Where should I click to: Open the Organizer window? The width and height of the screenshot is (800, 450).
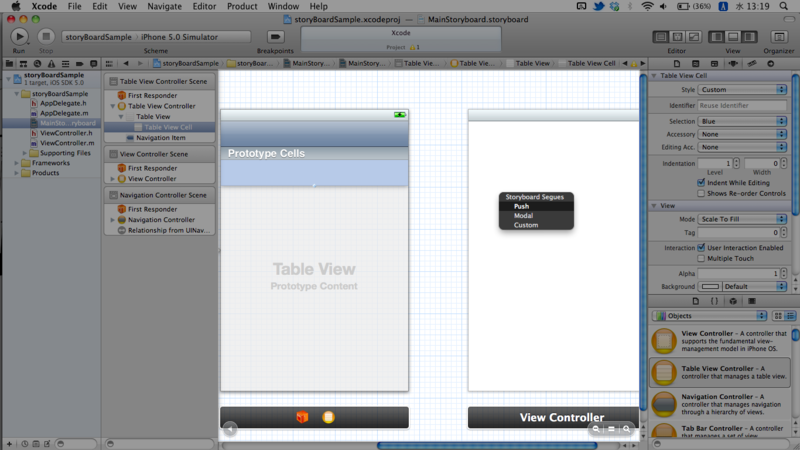pos(779,37)
